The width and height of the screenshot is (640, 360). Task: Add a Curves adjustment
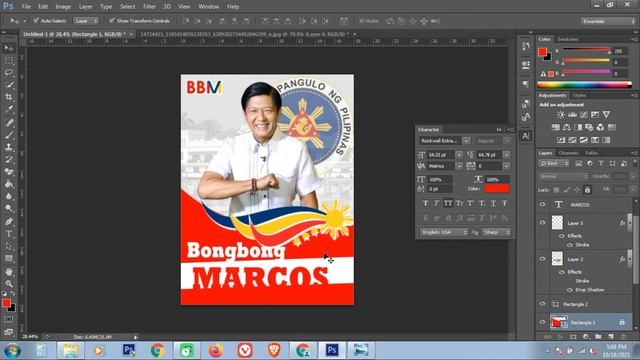584,115
